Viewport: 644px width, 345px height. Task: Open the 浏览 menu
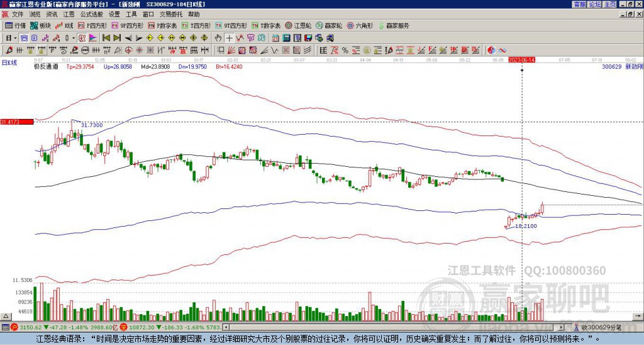click(x=35, y=14)
